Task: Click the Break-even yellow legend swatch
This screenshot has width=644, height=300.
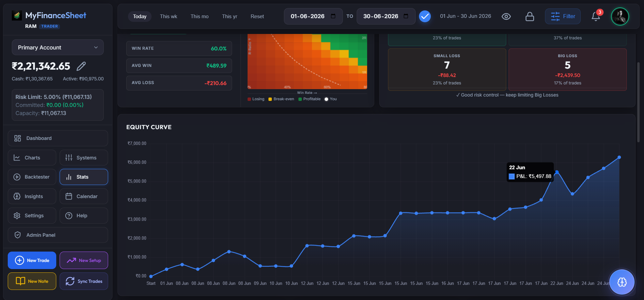Action: [x=270, y=99]
